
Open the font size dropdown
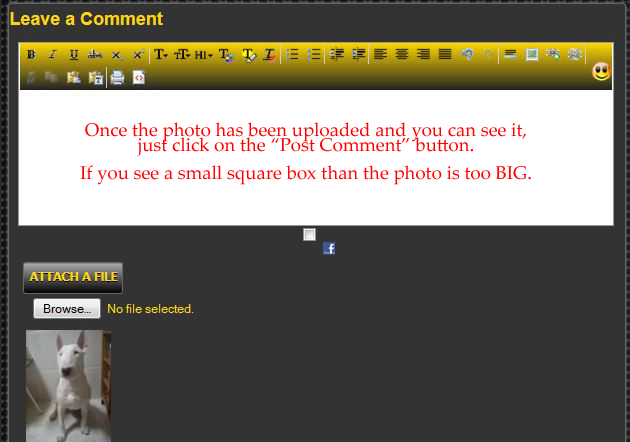(182, 55)
